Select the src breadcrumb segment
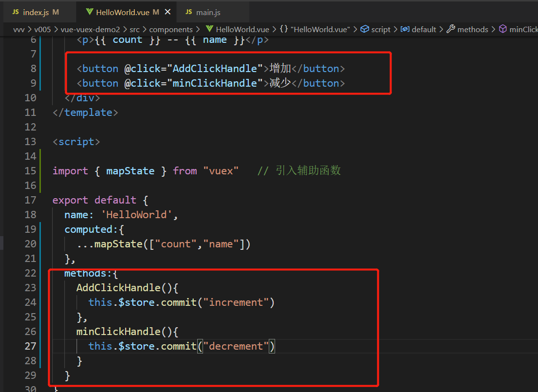The height and width of the screenshot is (392, 538). (x=134, y=30)
